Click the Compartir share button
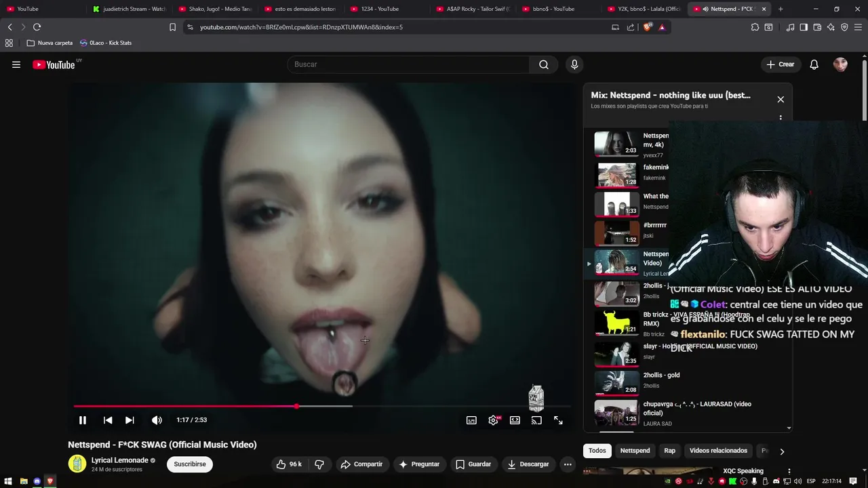The height and width of the screenshot is (488, 868). pyautogui.click(x=361, y=464)
